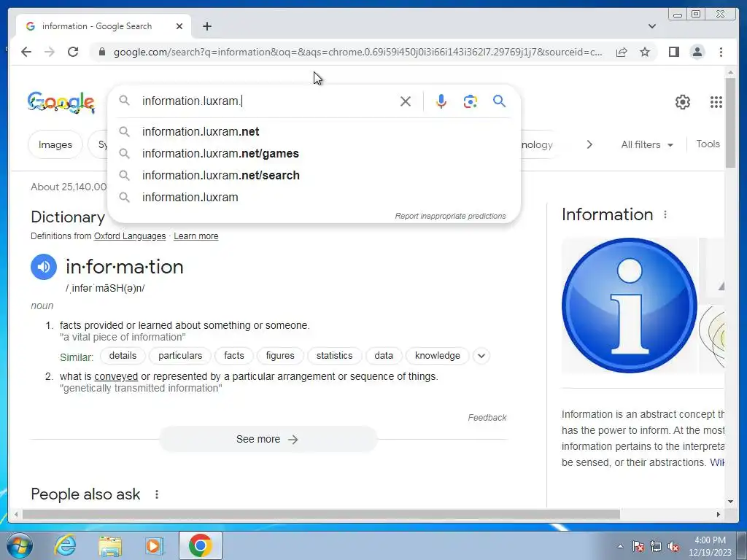This screenshot has width=747, height=560.
Task: Open Chrome profile avatar
Action: [x=697, y=52]
